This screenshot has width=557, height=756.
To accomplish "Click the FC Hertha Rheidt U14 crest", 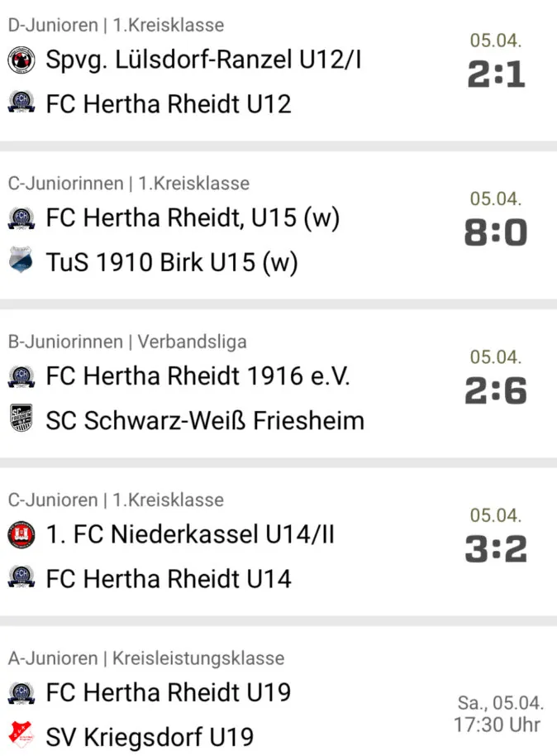I will 21,577.
